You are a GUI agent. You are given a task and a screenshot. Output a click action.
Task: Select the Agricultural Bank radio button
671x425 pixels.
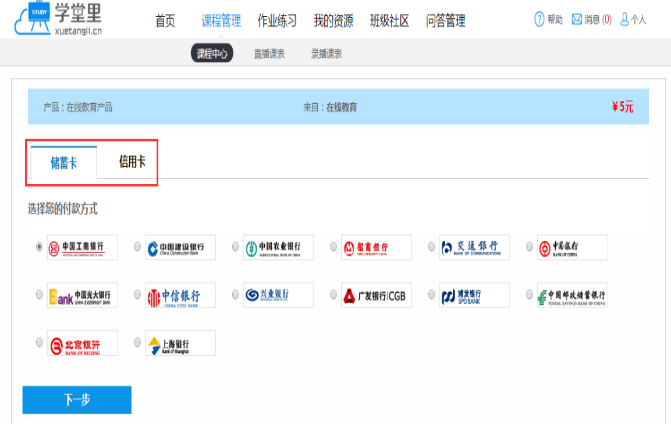[x=235, y=247]
